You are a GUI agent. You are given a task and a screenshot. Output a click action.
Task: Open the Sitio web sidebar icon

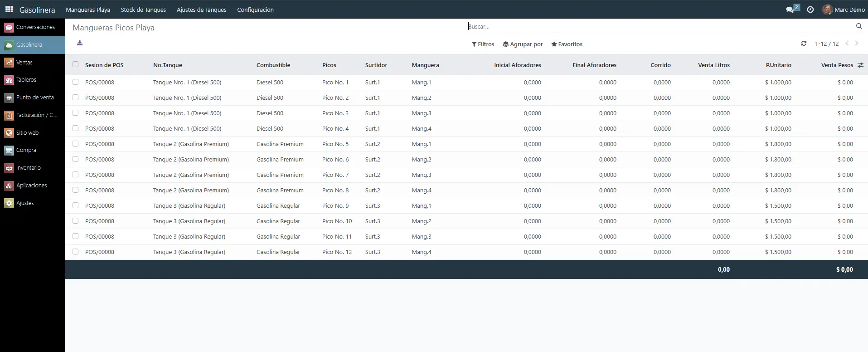click(x=9, y=133)
